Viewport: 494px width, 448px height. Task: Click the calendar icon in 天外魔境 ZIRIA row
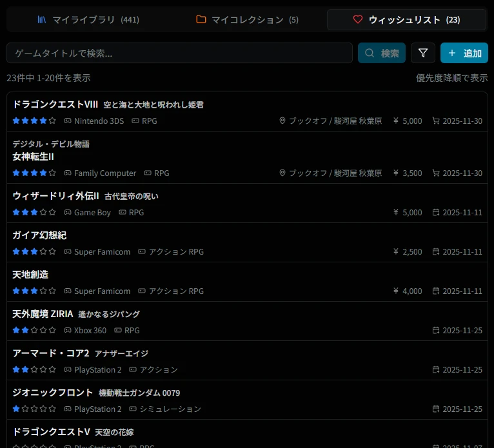[436, 330]
